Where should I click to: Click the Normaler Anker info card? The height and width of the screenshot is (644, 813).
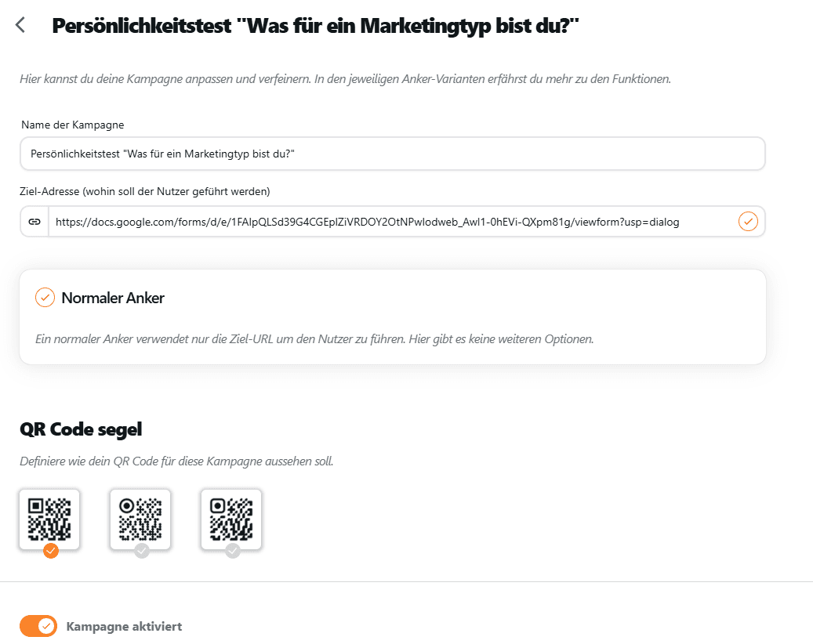tap(392, 317)
